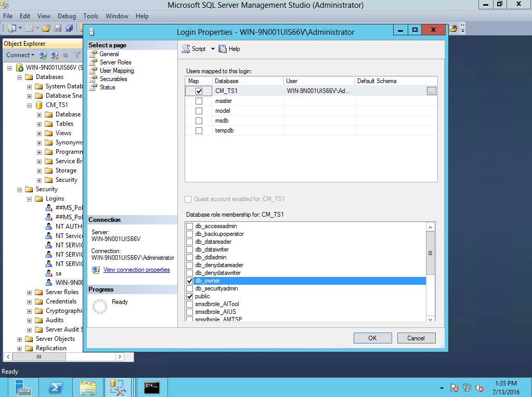
Task: Click the General page icon
Action: click(x=93, y=54)
